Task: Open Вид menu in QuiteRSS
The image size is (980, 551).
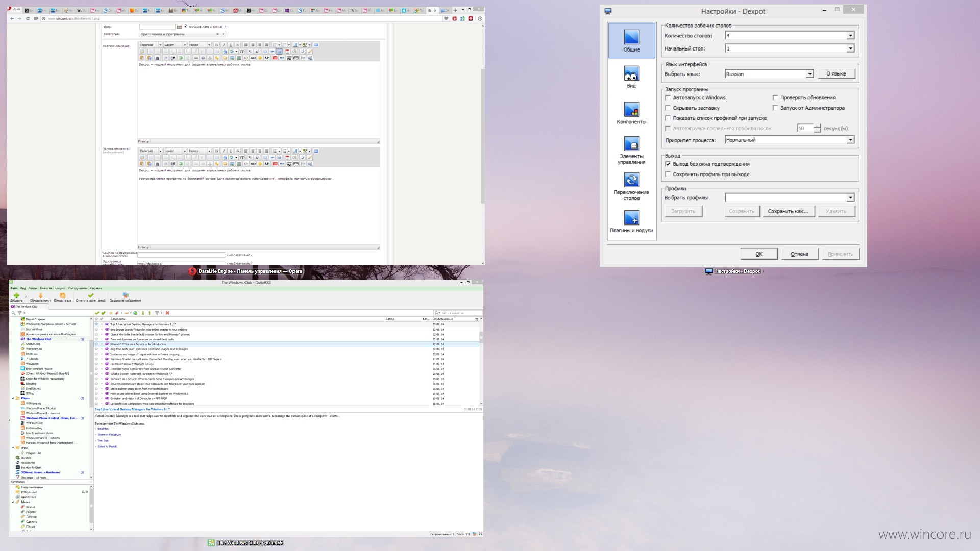Action: [x=23, y=288]
